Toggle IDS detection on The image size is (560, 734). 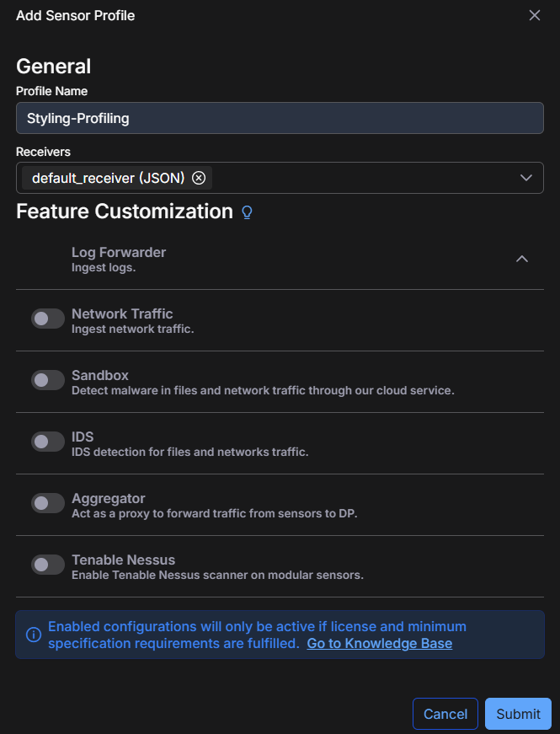coord(48,442)
